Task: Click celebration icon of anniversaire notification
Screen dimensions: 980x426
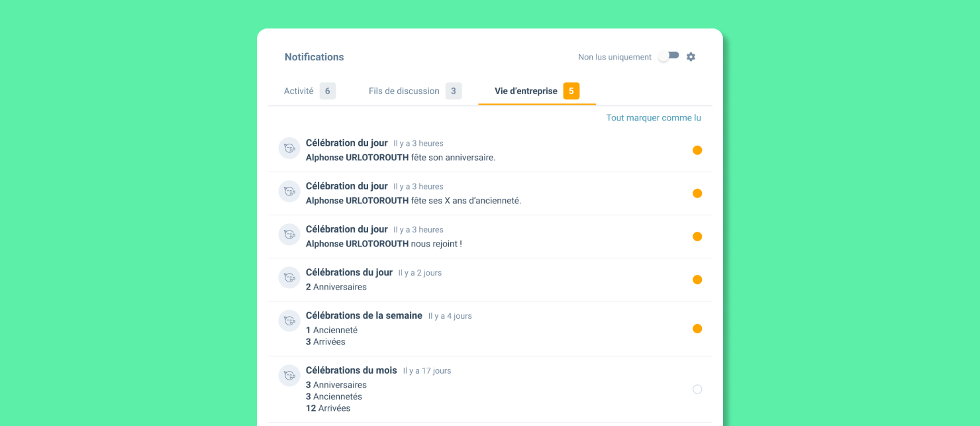Action: [289, 148]
